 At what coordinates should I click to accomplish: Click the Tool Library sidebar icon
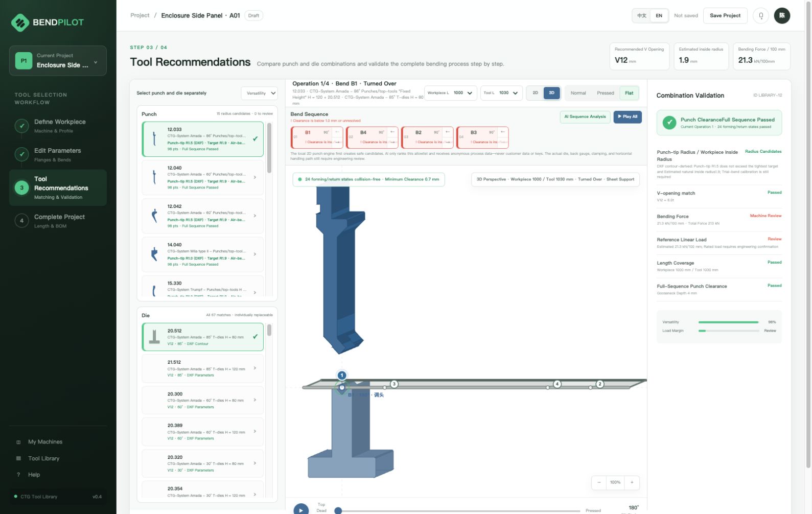click(18, 458)
